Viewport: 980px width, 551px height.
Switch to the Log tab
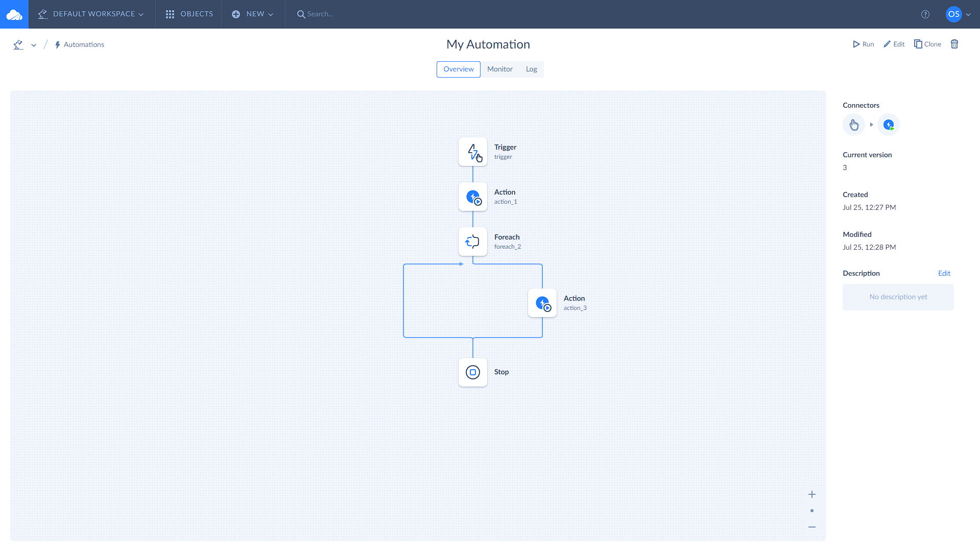point(531,69)
